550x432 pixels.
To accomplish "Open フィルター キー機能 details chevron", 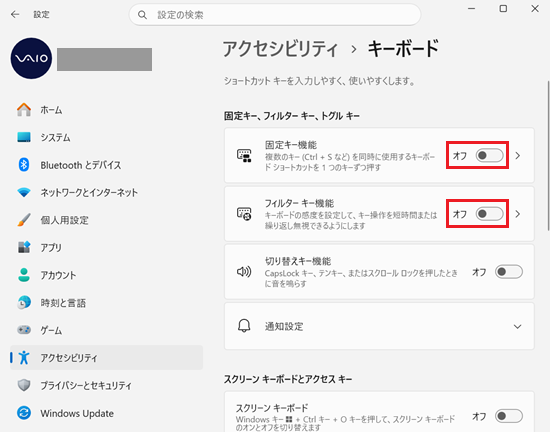I will [518, 214].
